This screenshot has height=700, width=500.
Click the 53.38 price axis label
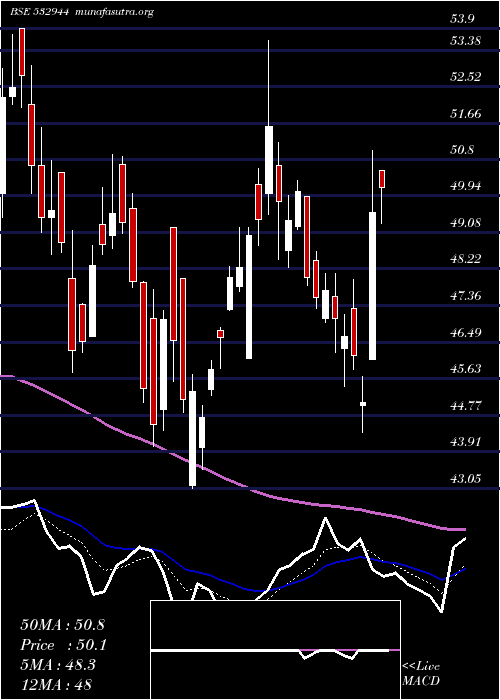point(466,41)
